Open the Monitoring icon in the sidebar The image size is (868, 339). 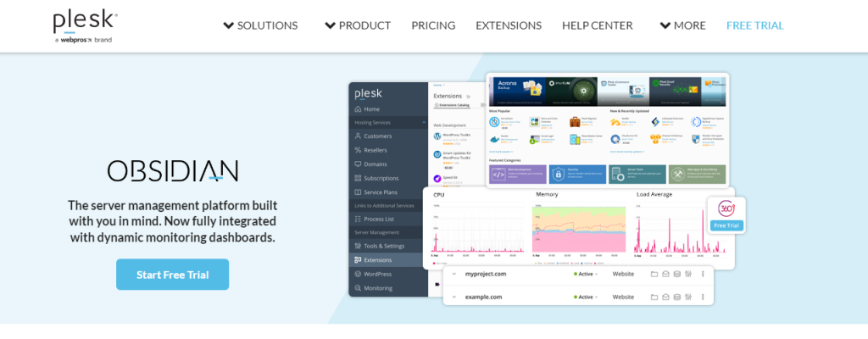(x=358, y=288)
